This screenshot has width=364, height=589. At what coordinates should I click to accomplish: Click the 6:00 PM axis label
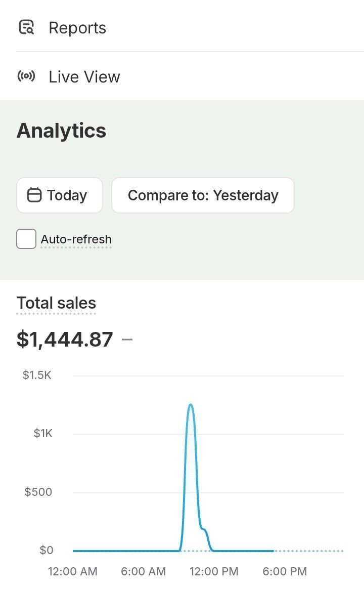285,572
